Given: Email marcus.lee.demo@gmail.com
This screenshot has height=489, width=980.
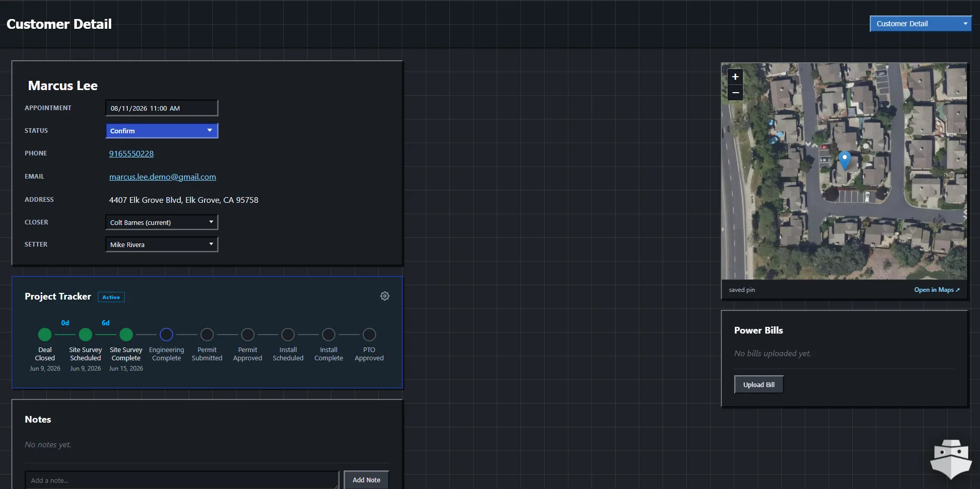Looking at the screenshot, I should 163,177.
